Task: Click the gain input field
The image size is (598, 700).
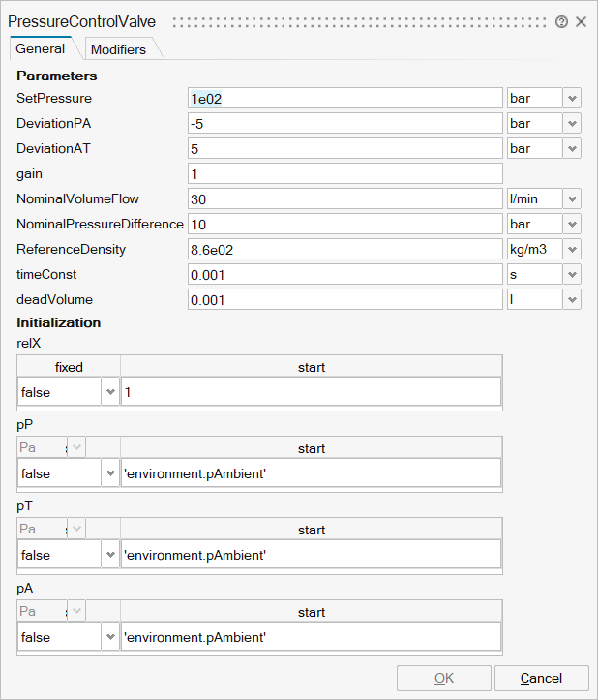Action: [x=344, y=173]
